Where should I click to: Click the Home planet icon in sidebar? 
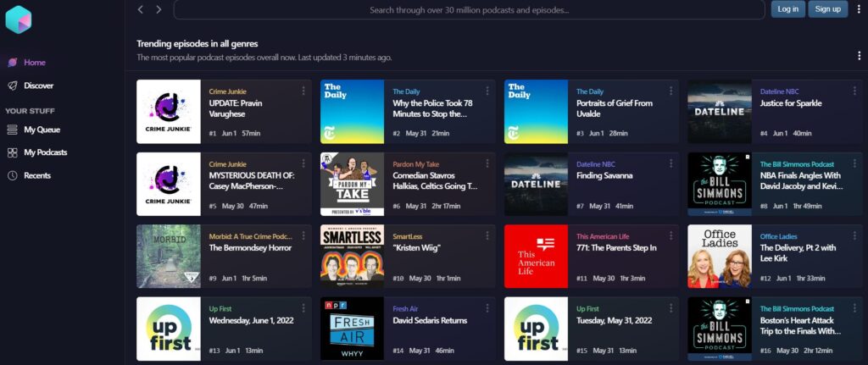(x=12, y=63)
